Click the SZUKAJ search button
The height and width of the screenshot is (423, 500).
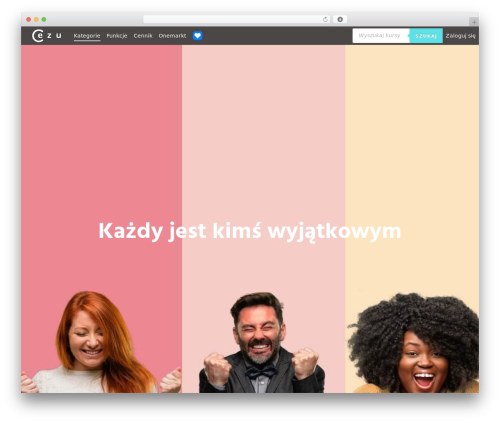(426, 36)
